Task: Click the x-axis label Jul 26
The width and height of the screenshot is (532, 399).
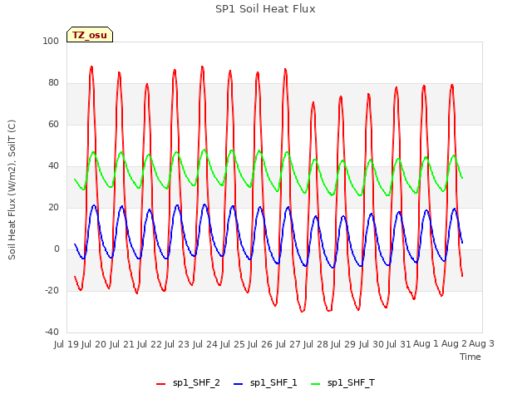Action: click(x=260, y=344)
